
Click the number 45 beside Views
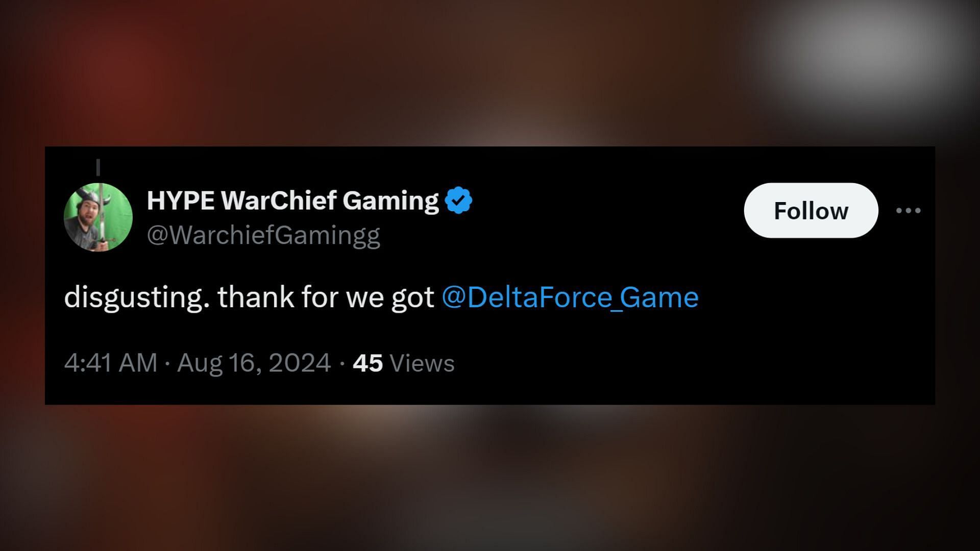tap(367, 363)
